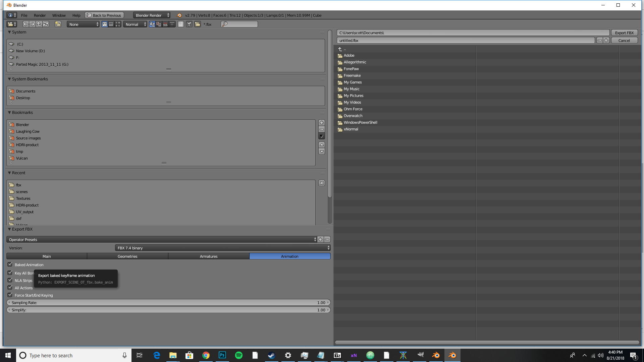644x362 pixels.
Task: Toggle Force Start/End Keying checkbox
Action: [x=10, y=295]
